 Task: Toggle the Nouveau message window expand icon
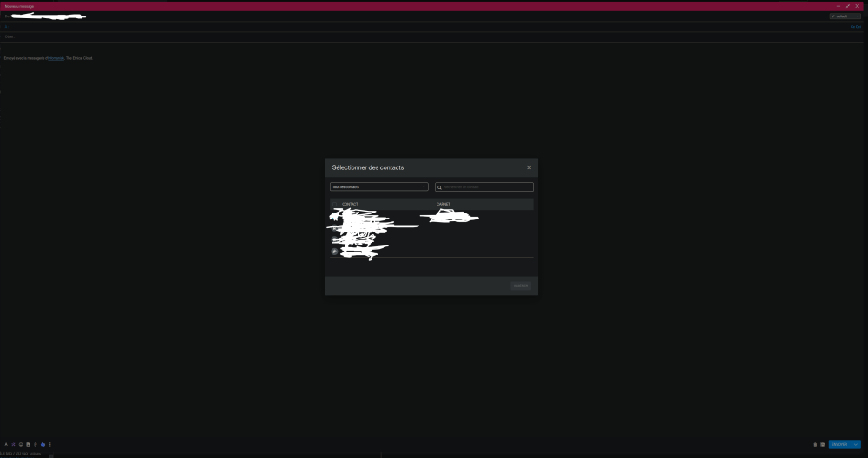(x=847, y=6)
